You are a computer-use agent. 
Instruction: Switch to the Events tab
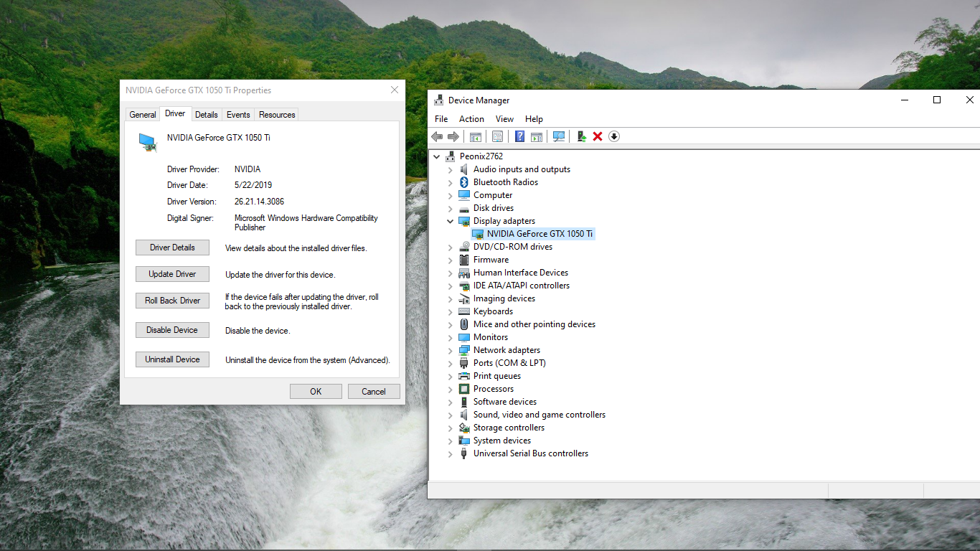[238, 115]
